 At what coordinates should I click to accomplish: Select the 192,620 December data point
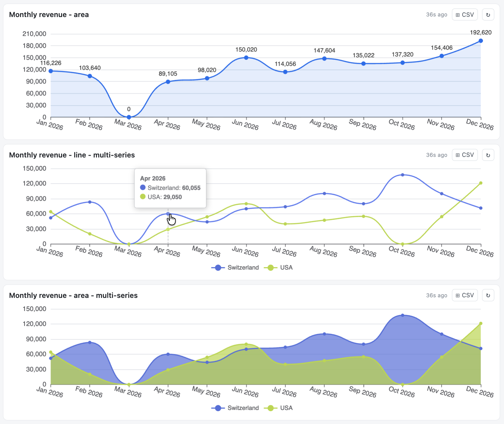[x=481, y=41]
